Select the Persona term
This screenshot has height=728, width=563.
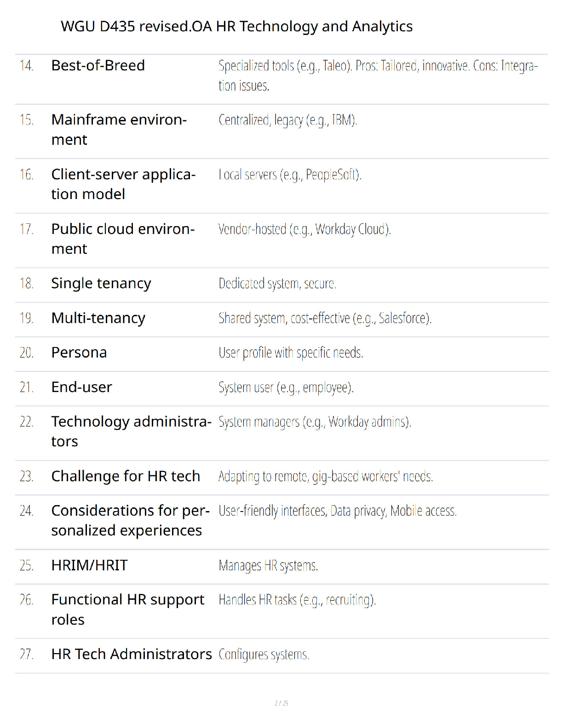pos(79,353)
